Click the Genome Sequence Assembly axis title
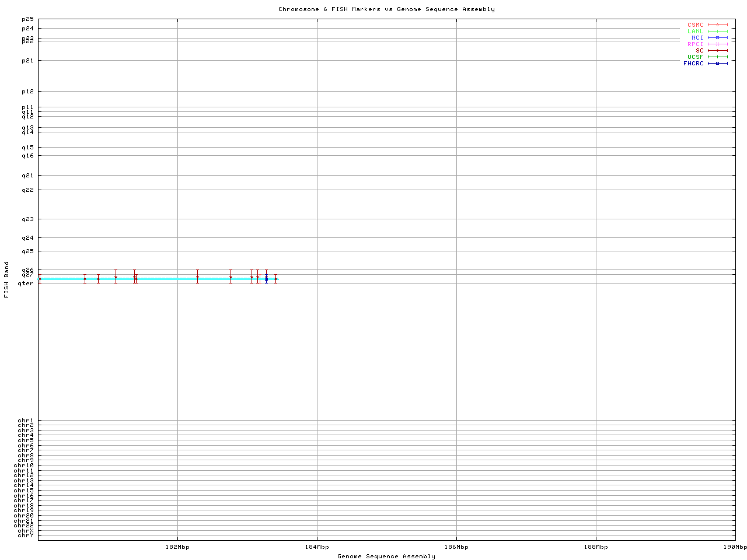The image size is (747, 560). pyautogui.click(x=386, y=556)
